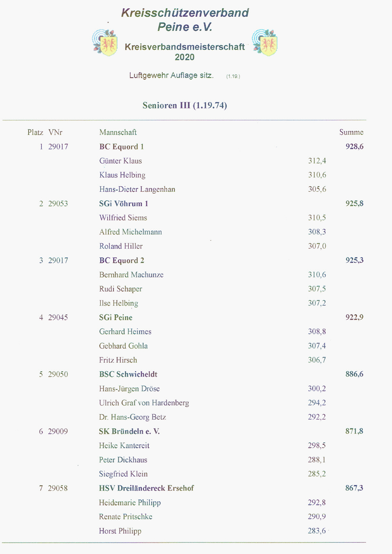
Task: Click team SGi Vöhrum 1
Action: click(124, 204)
